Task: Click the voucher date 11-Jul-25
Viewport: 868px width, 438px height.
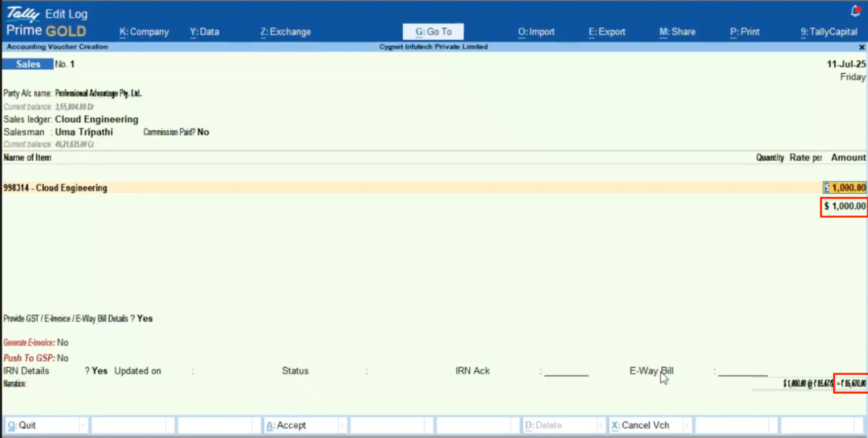Action: point(846,64)
